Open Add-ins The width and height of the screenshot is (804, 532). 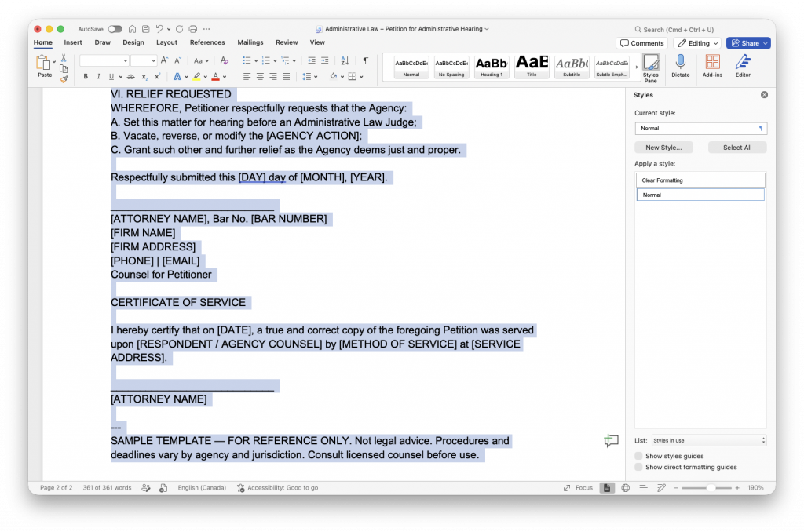pyautogui.click(x=712, y=66)
